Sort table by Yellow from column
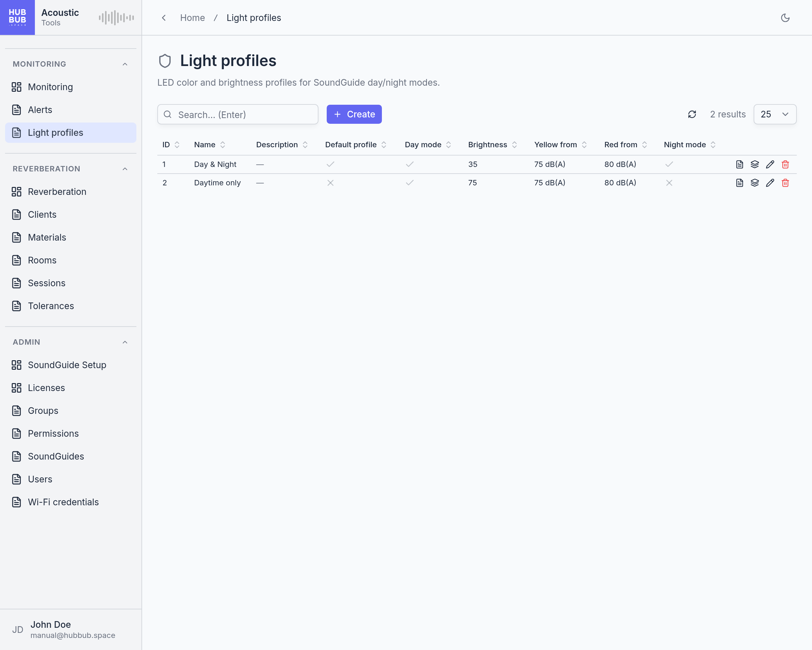 click(560, 145)
